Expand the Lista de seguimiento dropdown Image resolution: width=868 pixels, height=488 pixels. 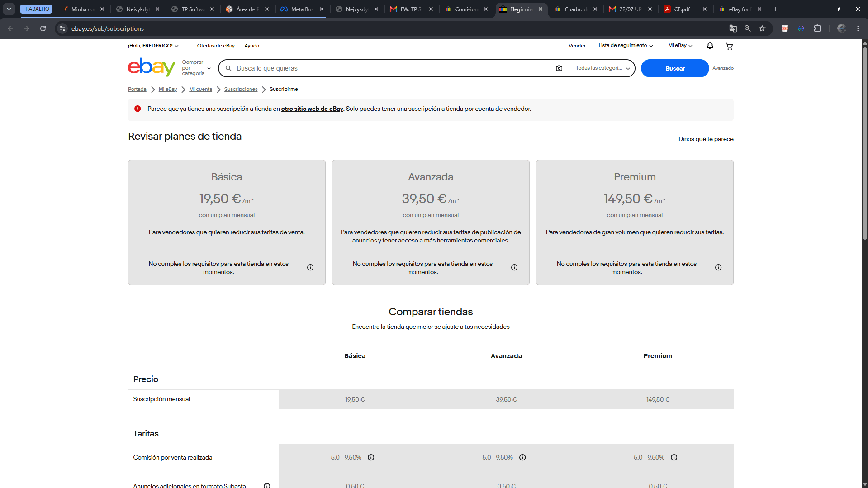(x=626, y=46)
